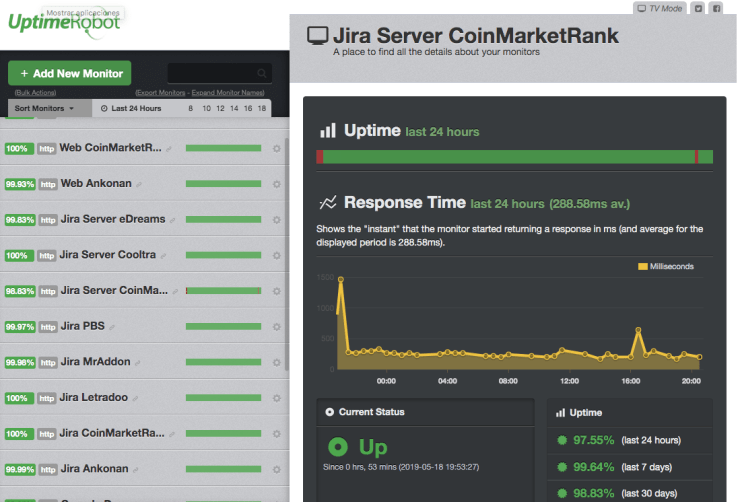
Task: Click Add New Monitor button
Action: (x=69, y=73)
